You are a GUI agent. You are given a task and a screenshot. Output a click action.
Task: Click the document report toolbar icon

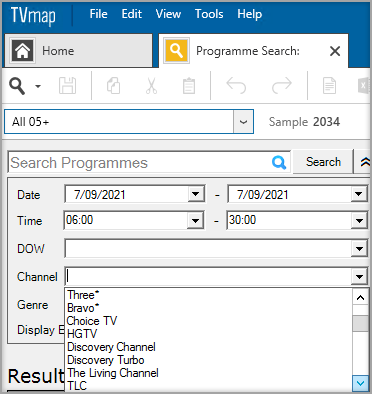tap(329, 86)
